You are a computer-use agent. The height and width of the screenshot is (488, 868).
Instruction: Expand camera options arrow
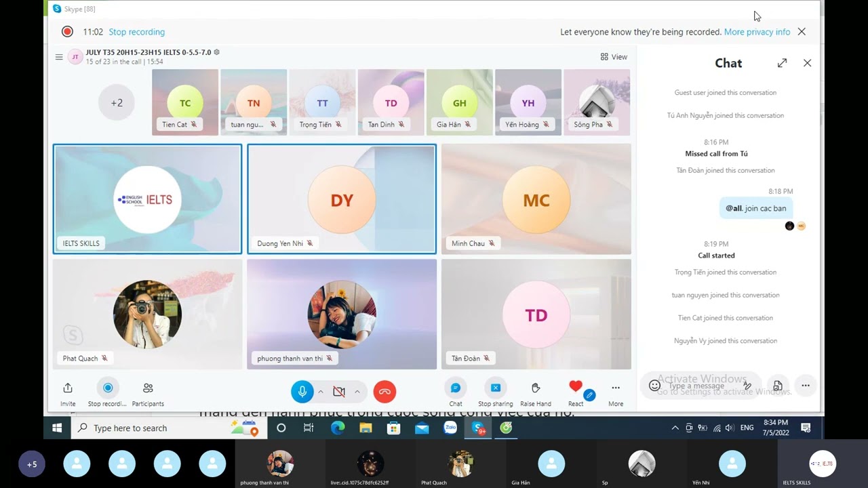tap(357, 392)
